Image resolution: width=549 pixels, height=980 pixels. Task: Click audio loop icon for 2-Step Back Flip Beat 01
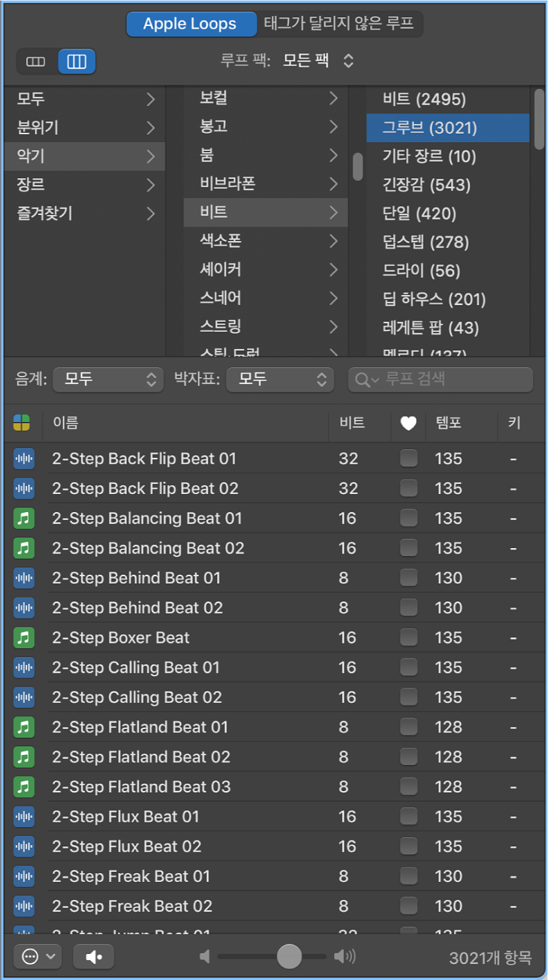(24, 459)
